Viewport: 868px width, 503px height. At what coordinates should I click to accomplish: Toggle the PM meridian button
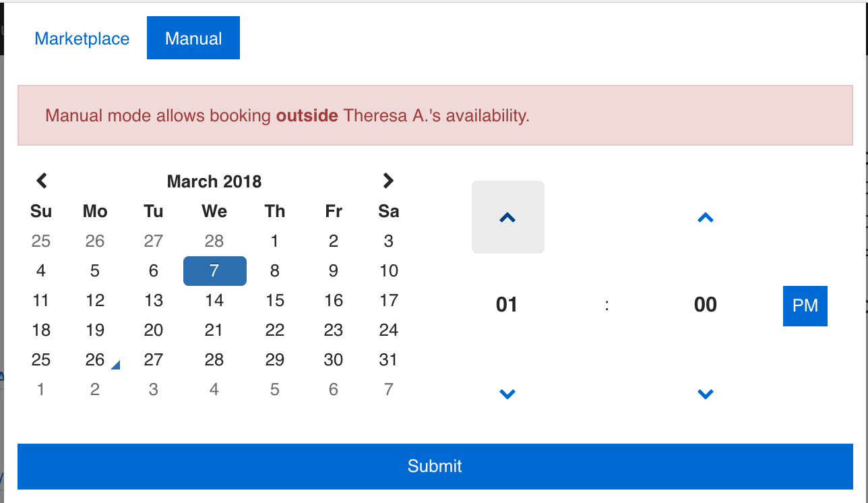pos(805,305)
